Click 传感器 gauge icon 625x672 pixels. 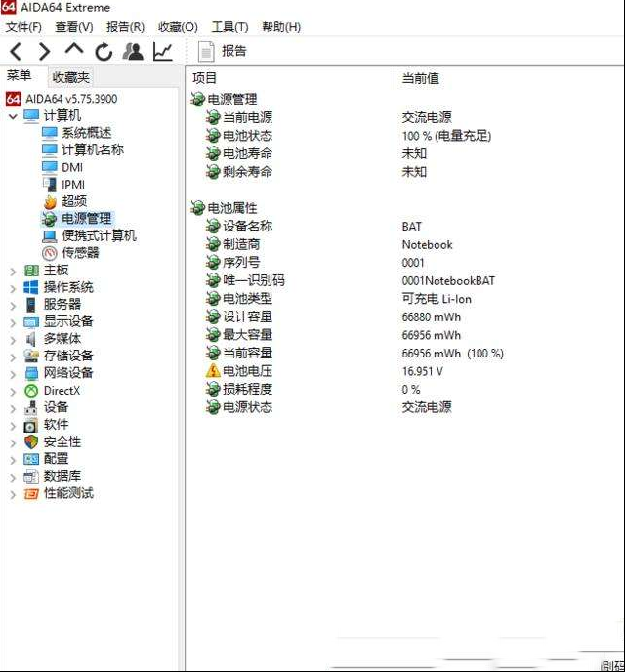(50, 253)
